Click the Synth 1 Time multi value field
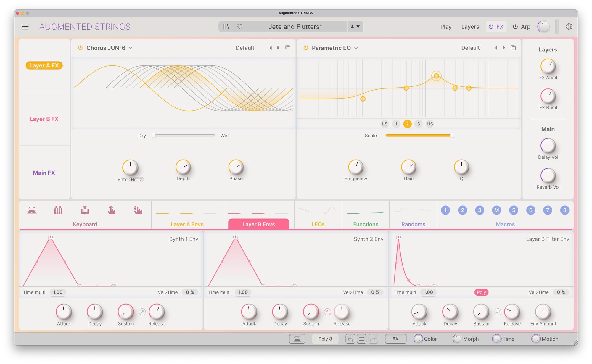Screen dimensions: 592x364 coord(58,292)
